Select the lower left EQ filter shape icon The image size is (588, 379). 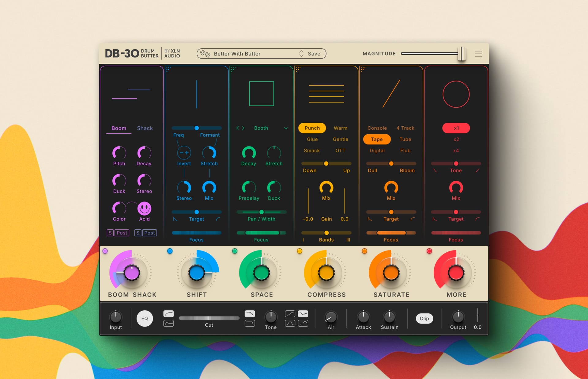click(x=168, y=323)
